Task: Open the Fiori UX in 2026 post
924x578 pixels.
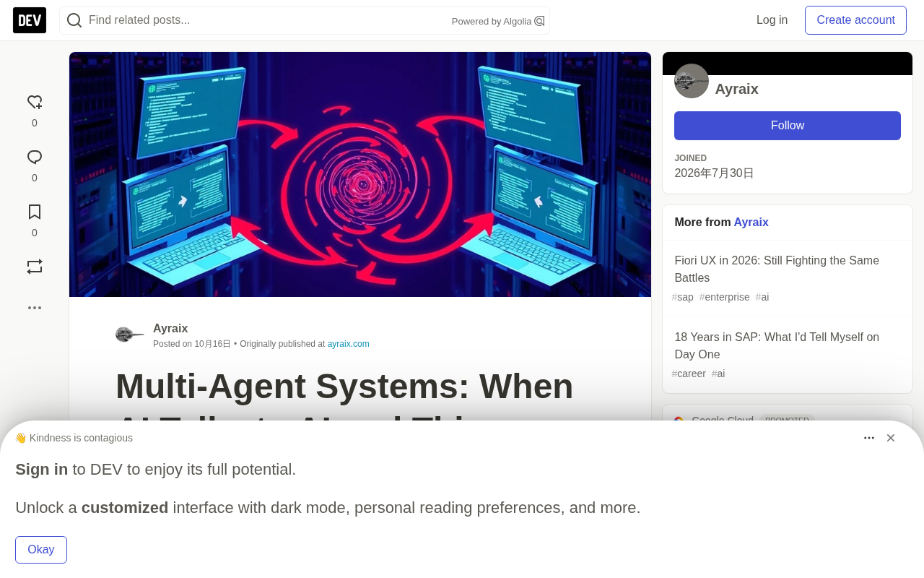Action: pyautogui.click(x=777, y=269)
